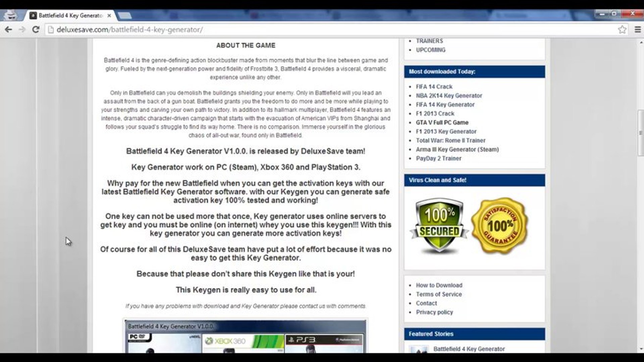This screenshot has height=362, width=644.
Task: Bookmark this page with the star icon
Action: [622, 29]
